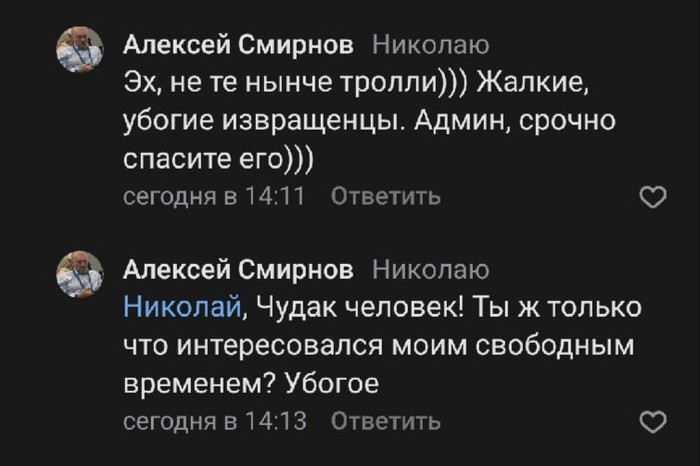
Task: Click 'Николаю' recipient in the second comment
Action: pyautogui.click(x=430, y=269)
